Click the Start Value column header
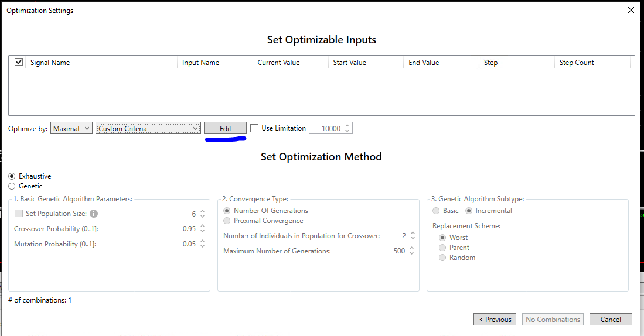Screen dimensions: 644x336 pyautogui.click(x=349, y=63)
